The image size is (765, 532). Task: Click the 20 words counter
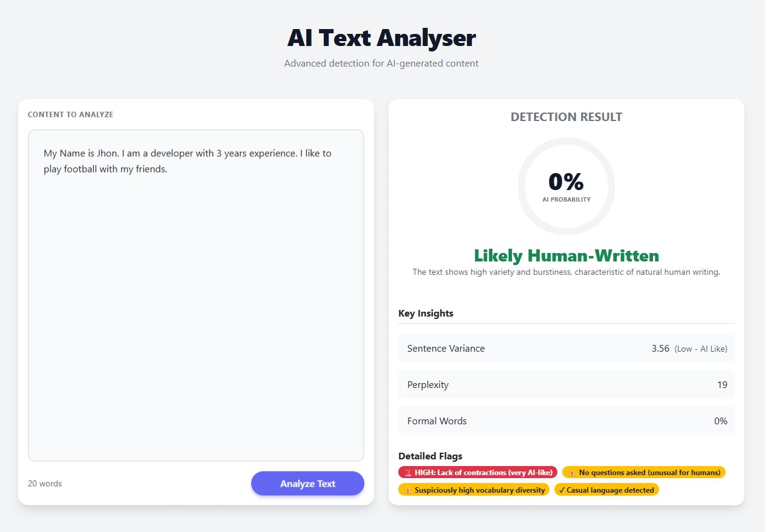coord(45,484)
